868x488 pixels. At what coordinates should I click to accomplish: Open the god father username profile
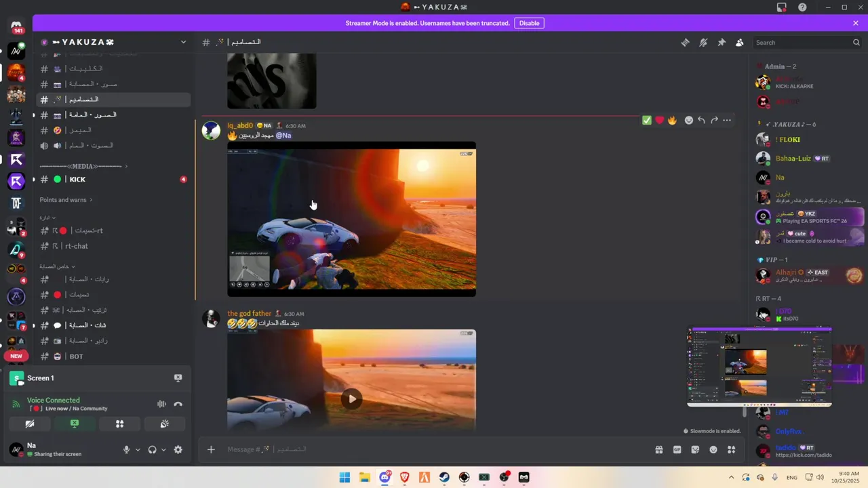click(249, 314)
